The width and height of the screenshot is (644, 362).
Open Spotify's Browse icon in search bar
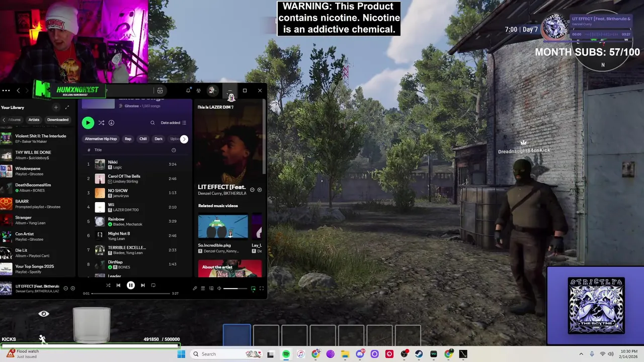pyautogui.click(x=160, y=90)
